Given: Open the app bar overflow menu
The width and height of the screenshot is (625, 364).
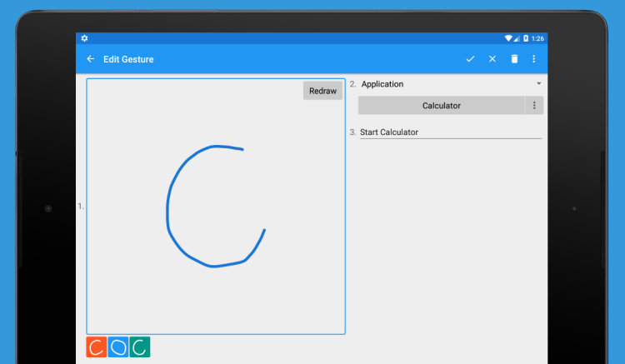Looking at the screenshot, I should 533,59.
